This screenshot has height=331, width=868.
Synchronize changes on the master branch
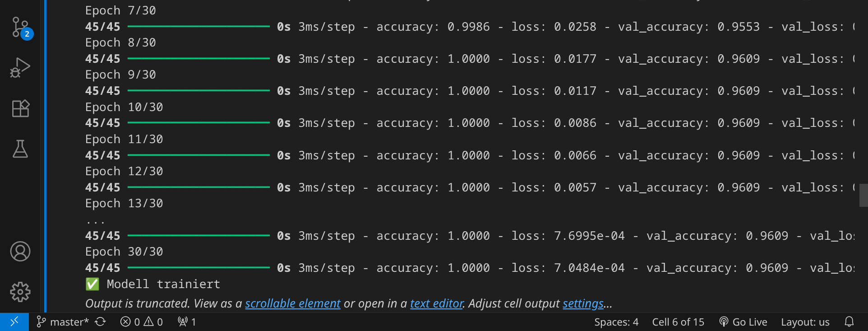[101, 322]
